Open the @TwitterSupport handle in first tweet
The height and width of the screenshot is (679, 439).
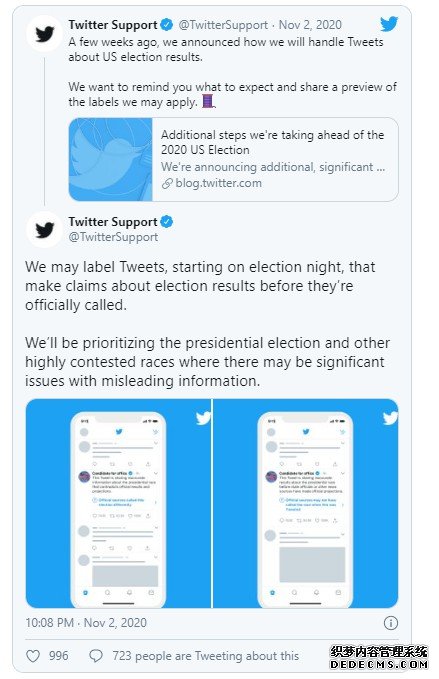(x=223, y=25)
